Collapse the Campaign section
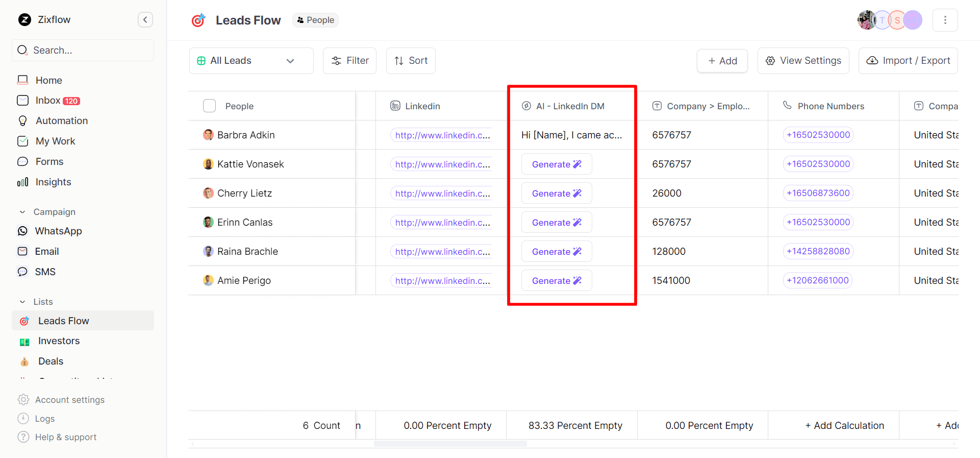The width and height of the screenshot is (980, 458). (22, 212)
